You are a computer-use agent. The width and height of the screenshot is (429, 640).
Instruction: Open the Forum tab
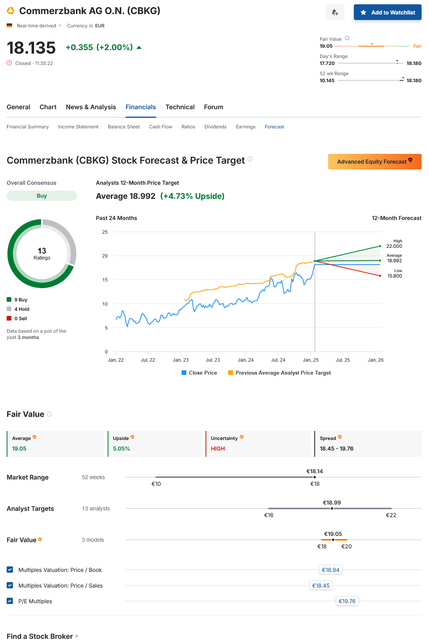coord(213,107)
